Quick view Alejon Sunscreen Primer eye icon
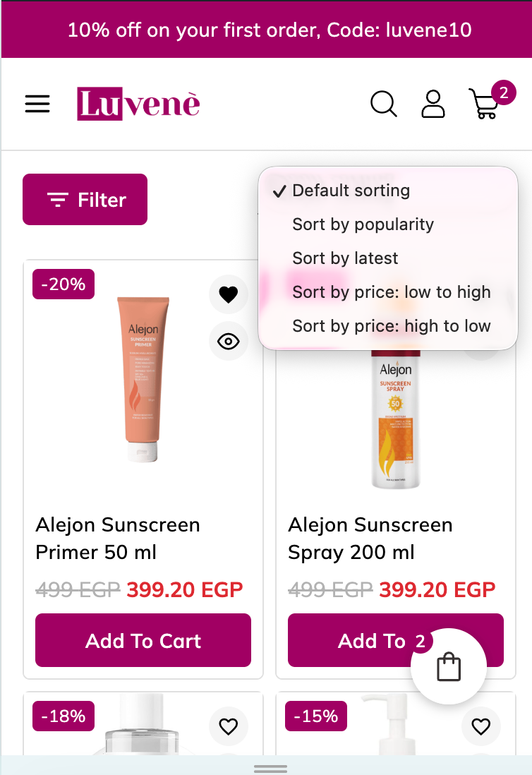The width and height of the screenshot is (532, 775). (229, 342)
